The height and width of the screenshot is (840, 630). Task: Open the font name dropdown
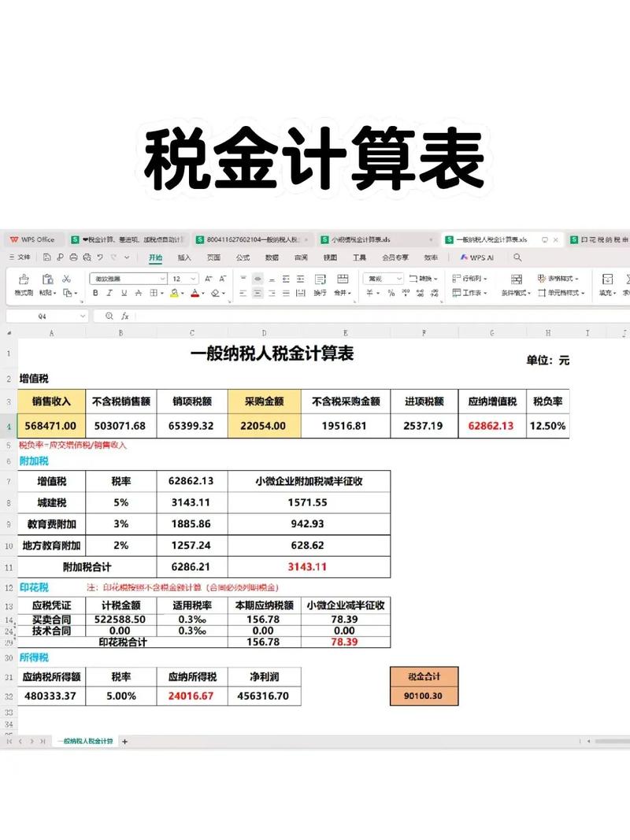161,276
